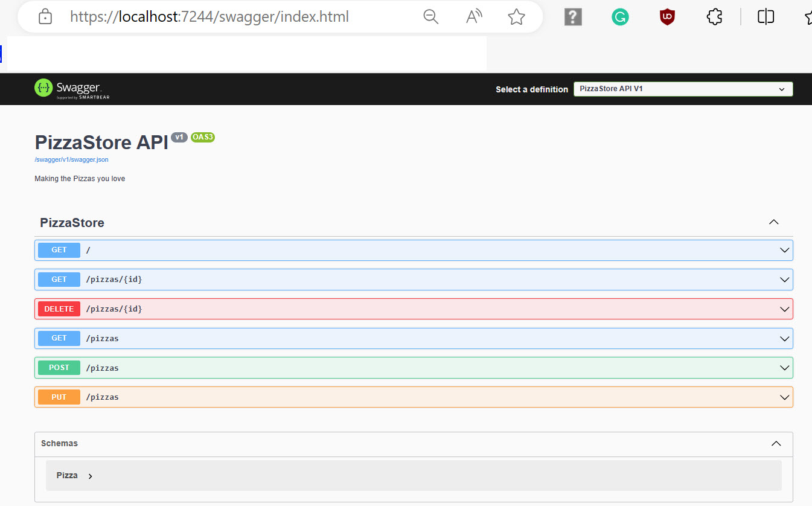Expand the PUT /pizzas endpoint arrow
This screenshot has width=812, height=506.
tap(785, 397)
